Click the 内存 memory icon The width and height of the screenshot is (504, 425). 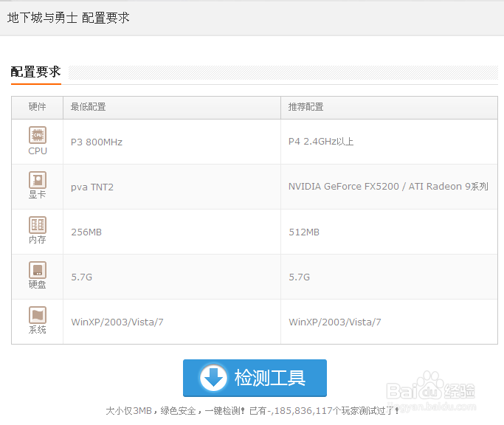[x=38, y=225]
